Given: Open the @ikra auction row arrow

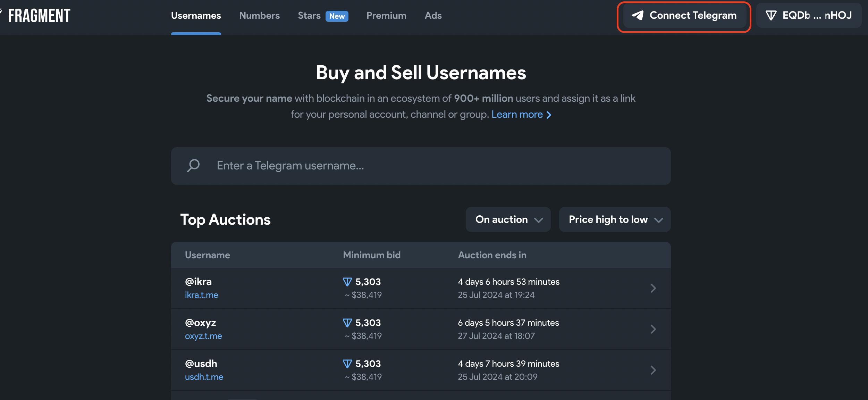Looking at the screenshot, I should coord(653,288).
